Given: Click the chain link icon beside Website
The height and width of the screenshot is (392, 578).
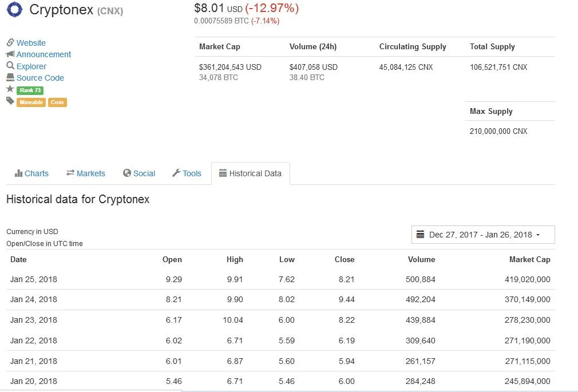Looking at the screenshot, I should [x=10, y=42].
